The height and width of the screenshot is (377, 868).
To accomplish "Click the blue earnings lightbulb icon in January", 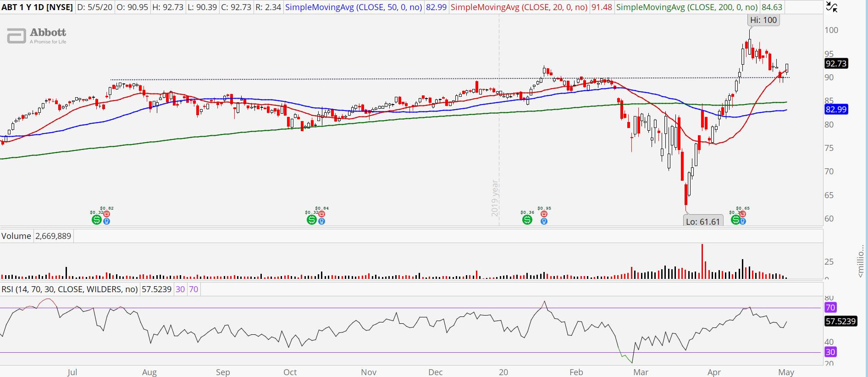I will (x=544, y=221).
